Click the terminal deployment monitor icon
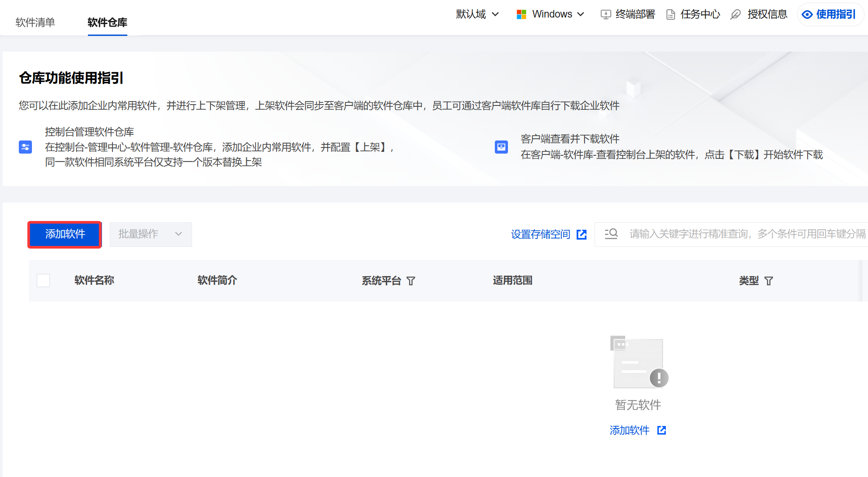 click(605, 14)
